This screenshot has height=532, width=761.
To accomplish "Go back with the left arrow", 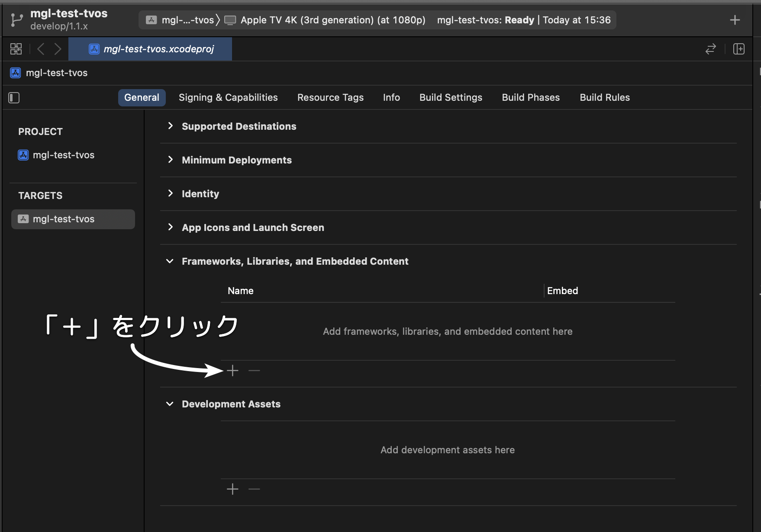I will tap(41, 49).
